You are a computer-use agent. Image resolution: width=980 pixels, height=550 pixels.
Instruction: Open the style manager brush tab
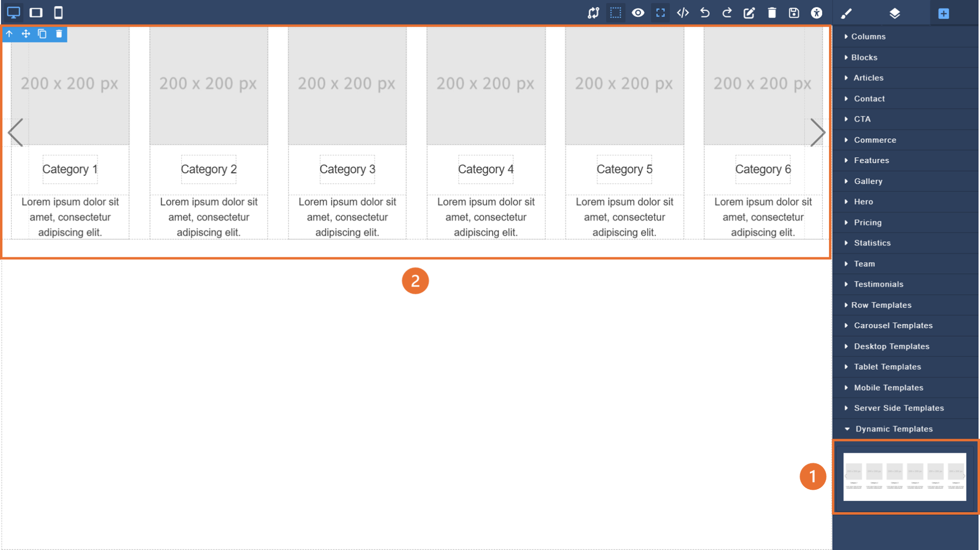click(846, 13)
